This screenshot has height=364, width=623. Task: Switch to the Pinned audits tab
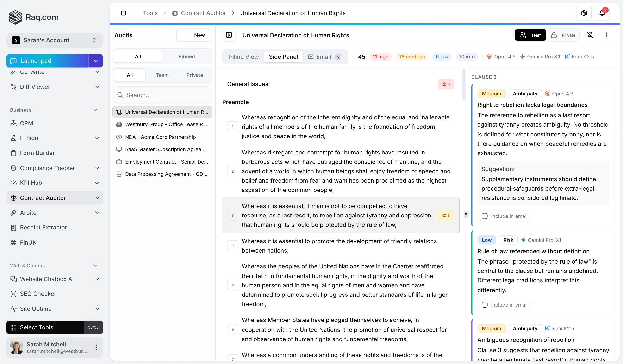click(x=187, y=56)
